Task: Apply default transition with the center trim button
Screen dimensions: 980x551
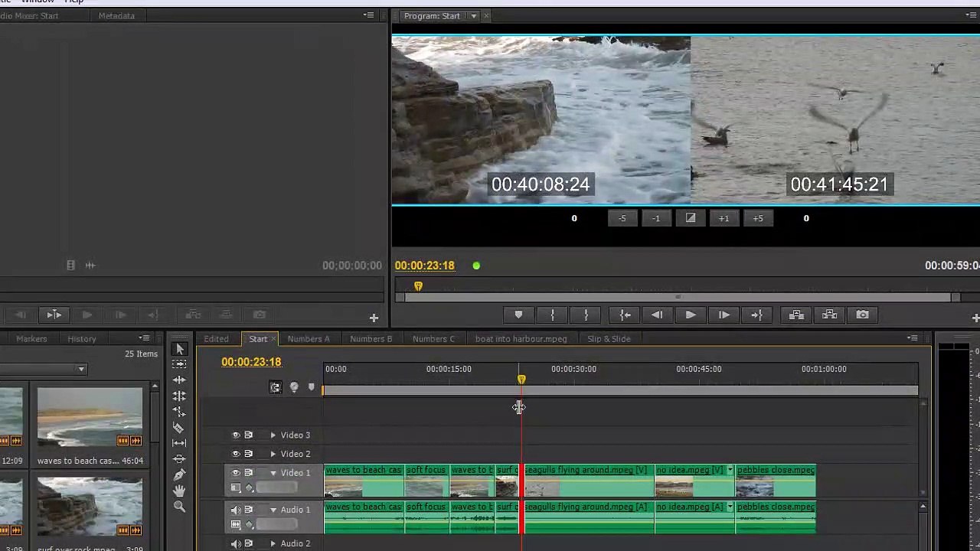Action: pyautogui.click(x=690, y=219)
